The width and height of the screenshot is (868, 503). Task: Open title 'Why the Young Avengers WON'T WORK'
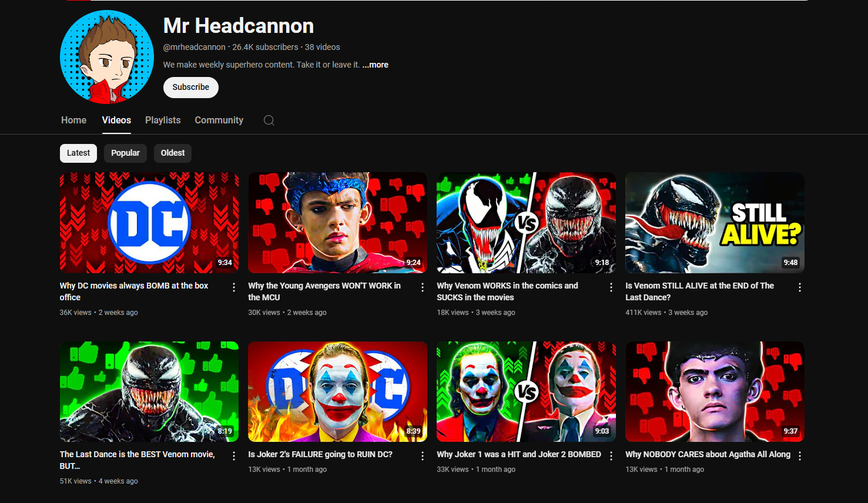pos(324,291)
